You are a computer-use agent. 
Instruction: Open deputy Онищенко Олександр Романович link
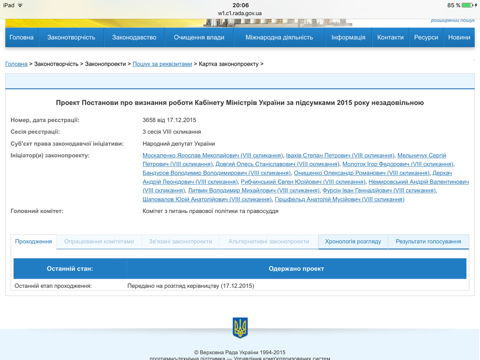pyautogui.click(x=361, y=173)
